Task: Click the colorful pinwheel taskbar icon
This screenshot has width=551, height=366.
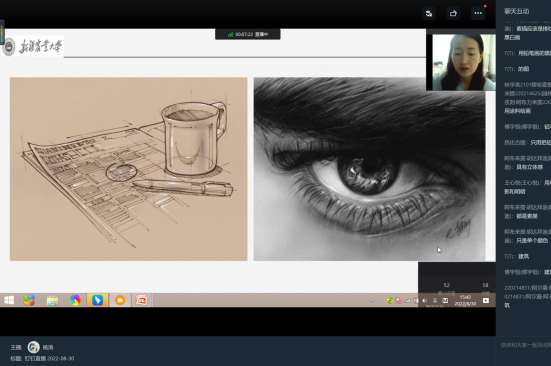Action: [75, 300]
